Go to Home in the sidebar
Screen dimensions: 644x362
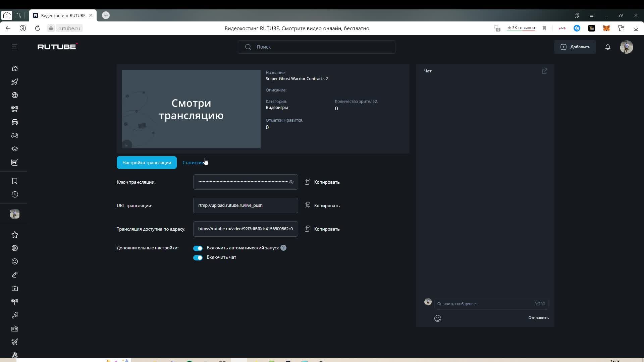(14, 68)
